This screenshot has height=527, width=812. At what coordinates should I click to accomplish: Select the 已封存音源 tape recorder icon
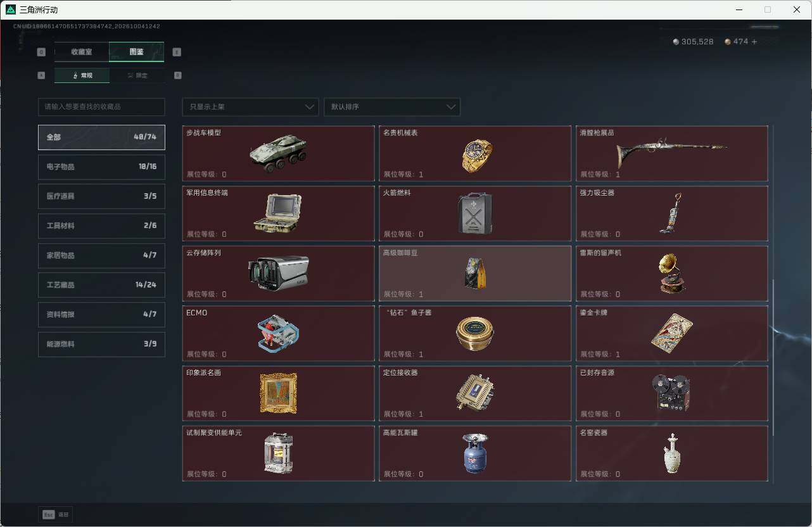coord(671,393)
